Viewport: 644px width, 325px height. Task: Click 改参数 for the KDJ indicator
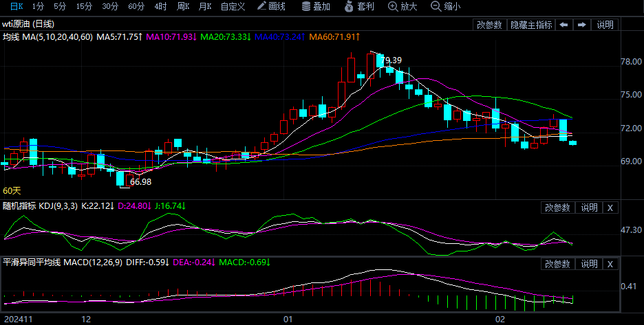557,208
